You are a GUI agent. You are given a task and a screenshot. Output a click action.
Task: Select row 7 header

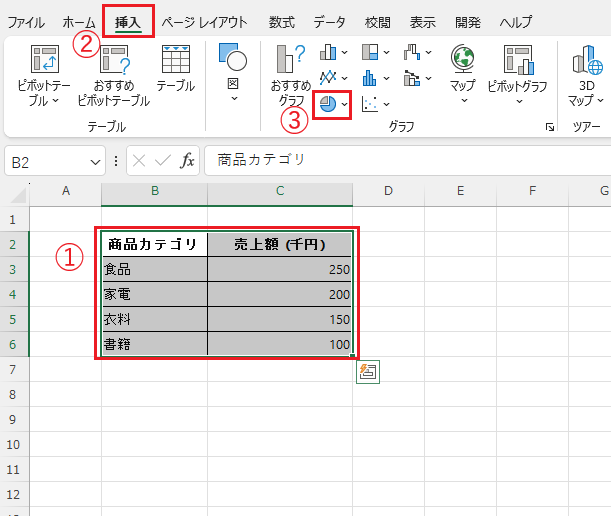click(14, 369)
